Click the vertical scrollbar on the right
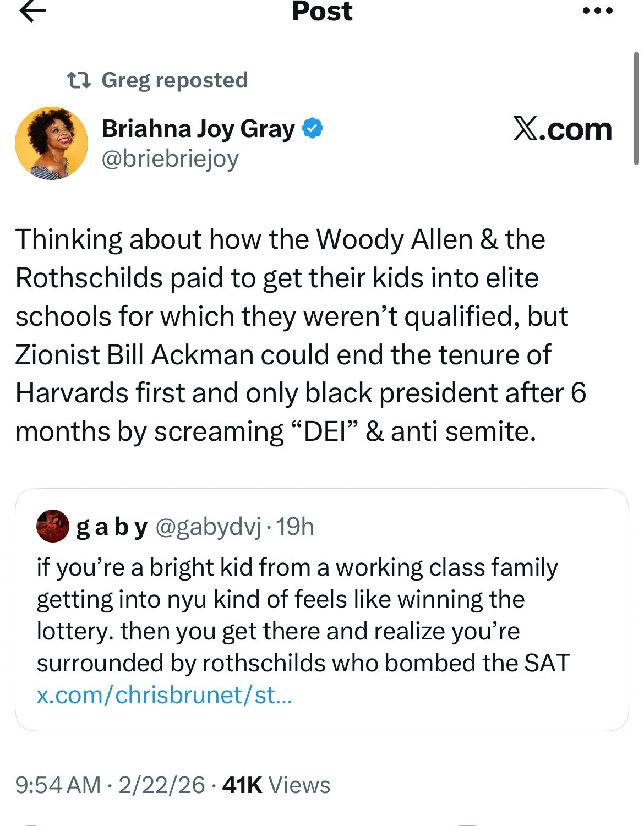 coord(636,108)
